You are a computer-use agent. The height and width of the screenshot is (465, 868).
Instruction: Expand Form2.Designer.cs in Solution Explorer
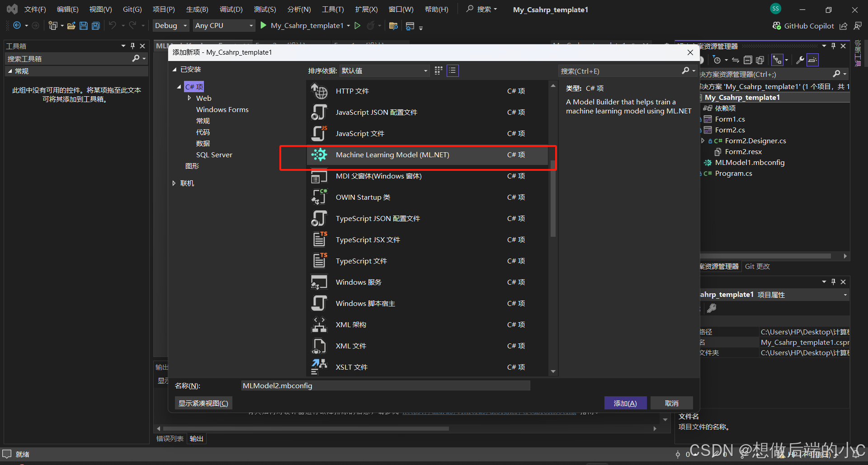coord(703,141)
